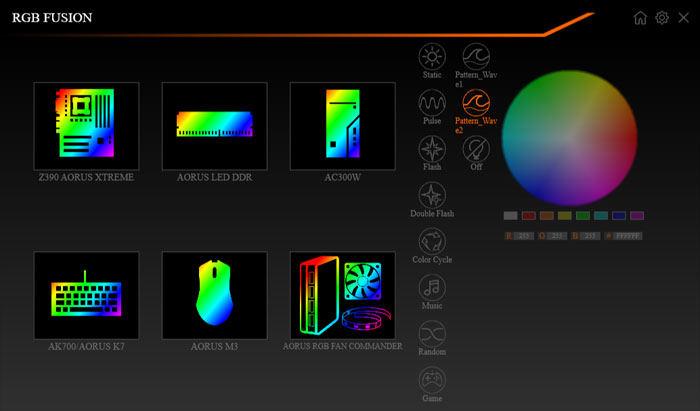
Task: Open the settings gear icon
Action: pos(662,18)
